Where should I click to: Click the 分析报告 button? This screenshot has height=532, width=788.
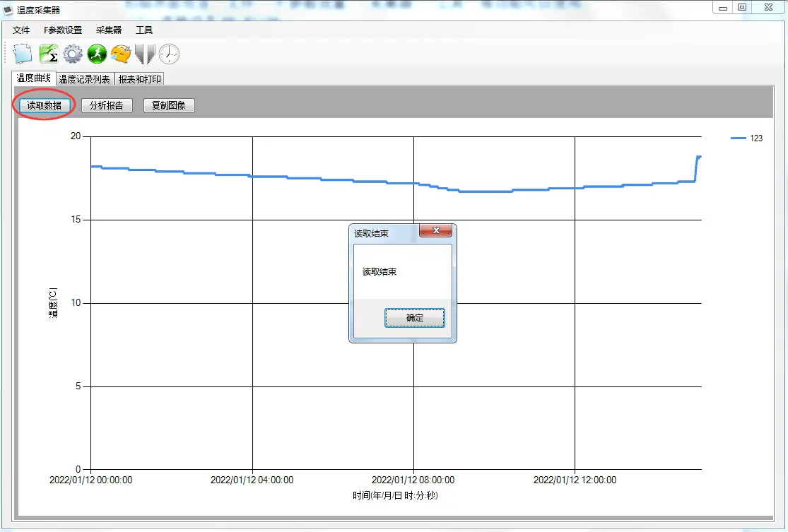107,106
